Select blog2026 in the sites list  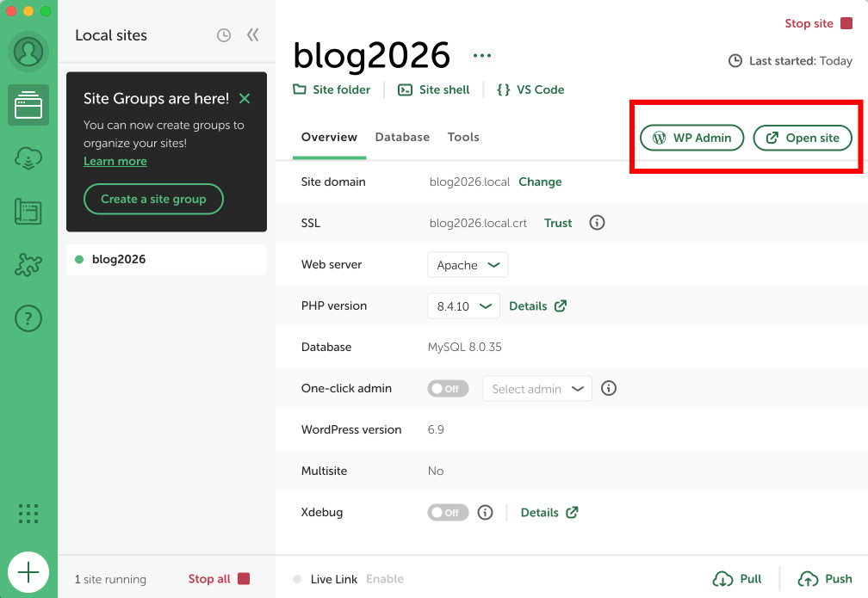(x=119, y=259)
